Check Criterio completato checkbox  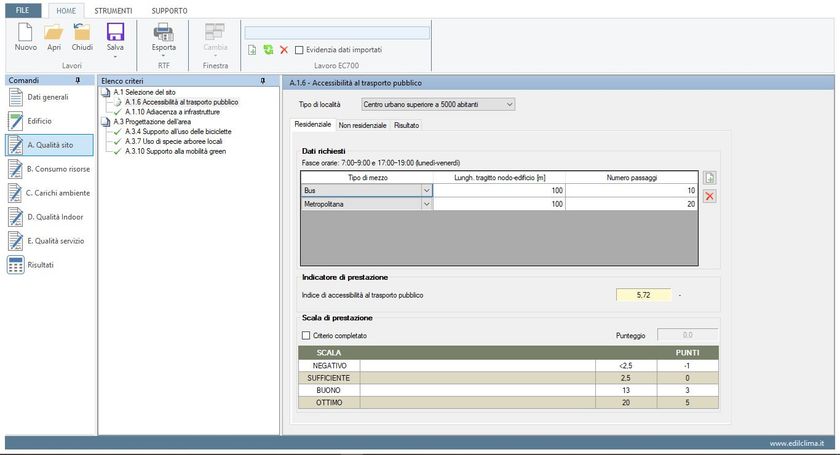tap(306, 335)
